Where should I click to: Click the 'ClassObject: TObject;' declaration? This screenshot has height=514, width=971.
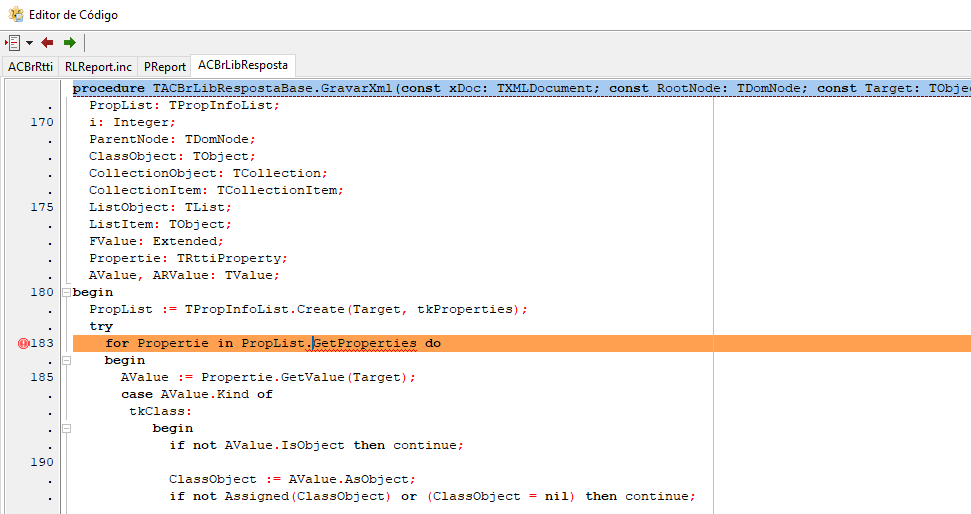[172, 156]
